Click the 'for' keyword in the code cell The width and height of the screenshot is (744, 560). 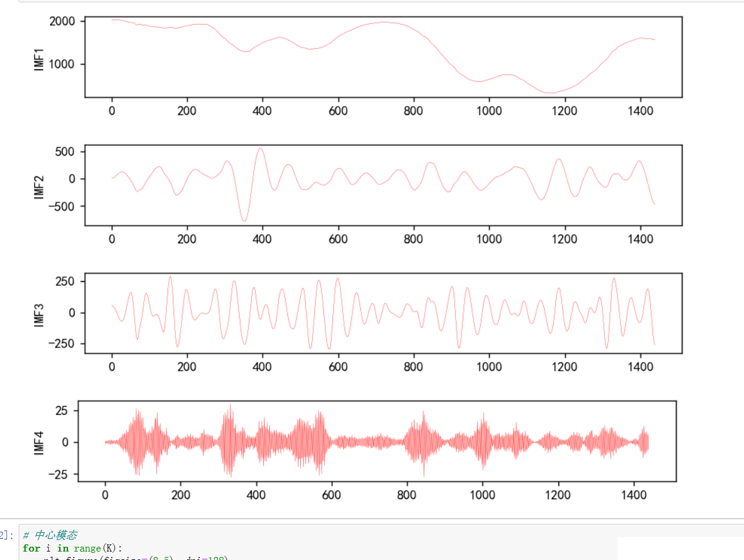coord(31,548)
